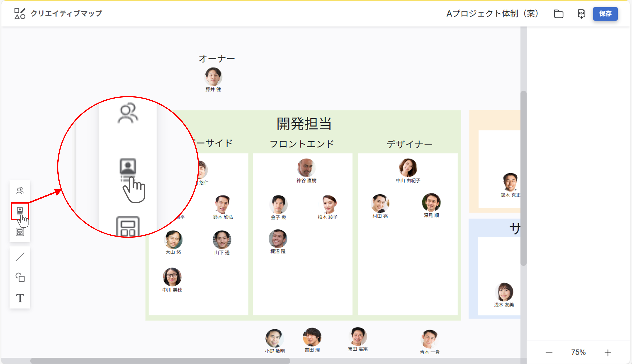Select the people tool in the left toolbar
Viewport: 632px width, 364px height.
[20, 190]
